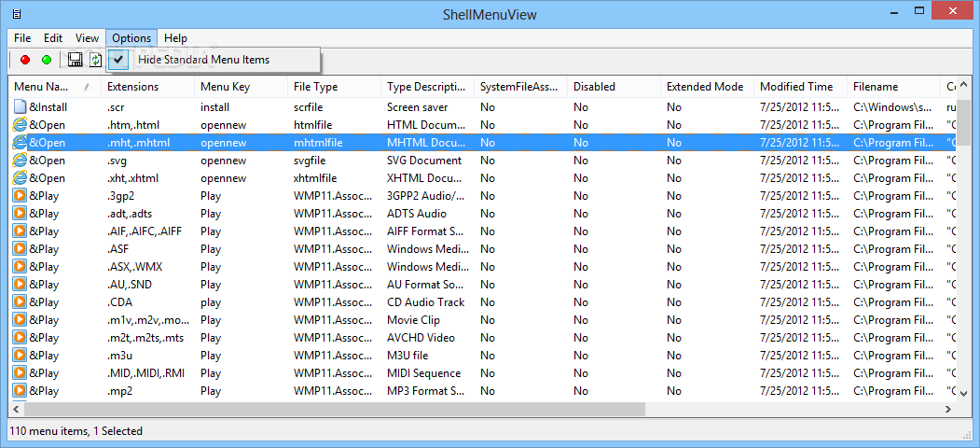This screenshot has width=980, height=448.
Task: Select the 'scrfile' file type cell
Action: click(x=310, y=107)
